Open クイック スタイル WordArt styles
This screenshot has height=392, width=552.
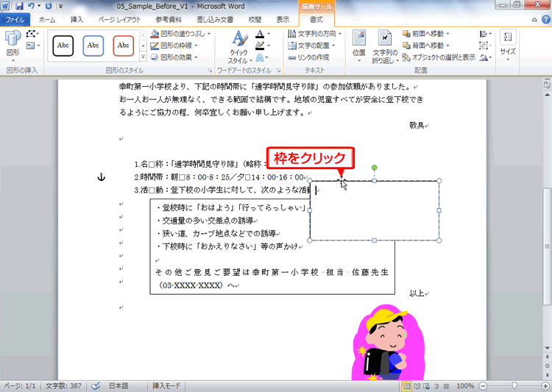pyautogui.click(x=239, y=47)
